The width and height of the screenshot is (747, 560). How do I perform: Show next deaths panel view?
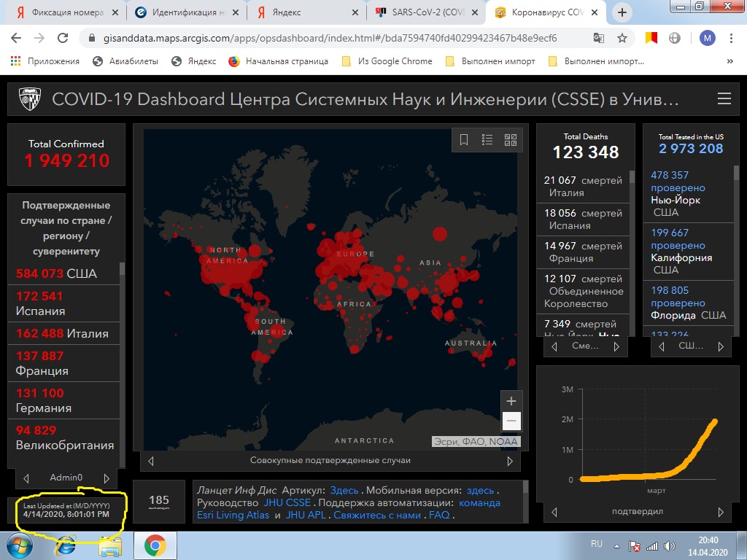616,346
